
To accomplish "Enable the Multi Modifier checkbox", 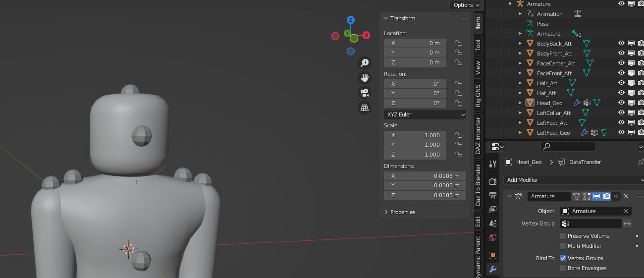I will coord(563,246).
